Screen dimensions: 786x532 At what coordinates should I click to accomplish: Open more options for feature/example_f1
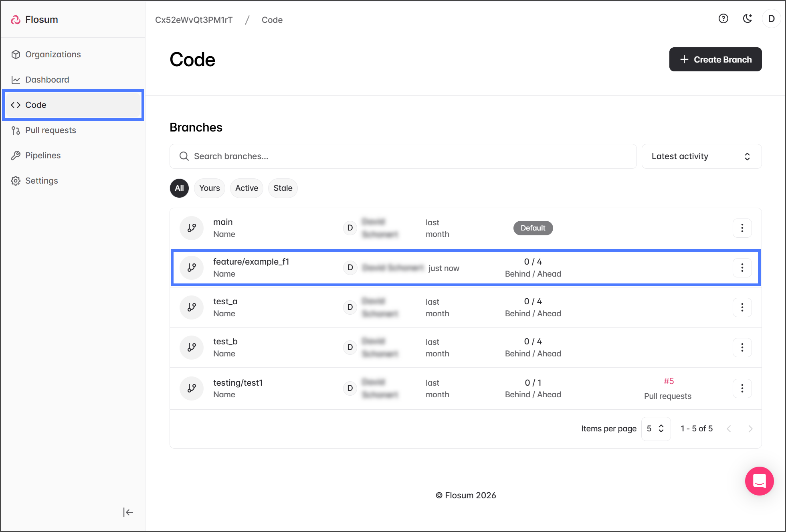(742, 267)
